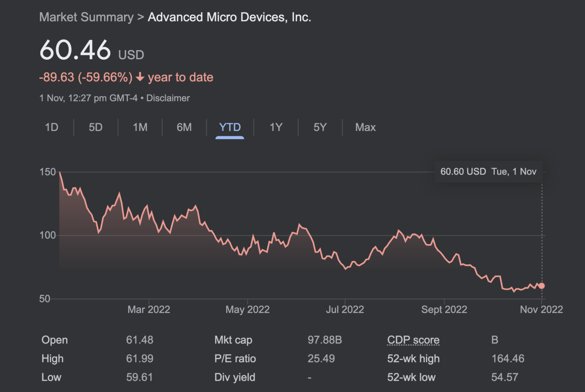This screenshot has height=392, width=585.
Task: Click the 52-wk low label
Action: (411, 377)
